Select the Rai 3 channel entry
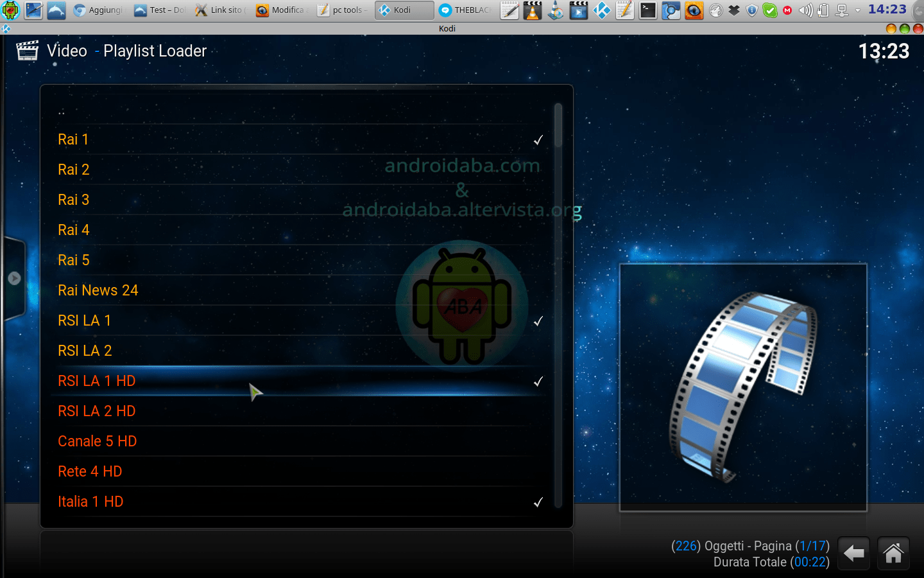This screenshot has width=924, height=578. [300, 200]
